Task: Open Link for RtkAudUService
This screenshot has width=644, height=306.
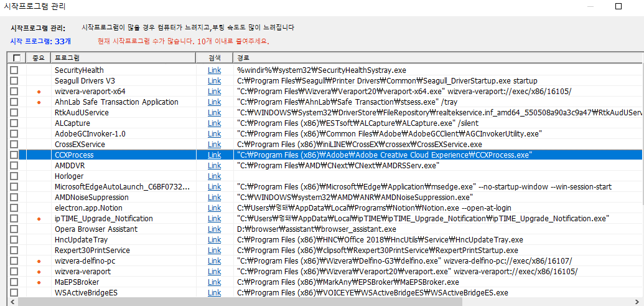Action: tap(215, 113)
